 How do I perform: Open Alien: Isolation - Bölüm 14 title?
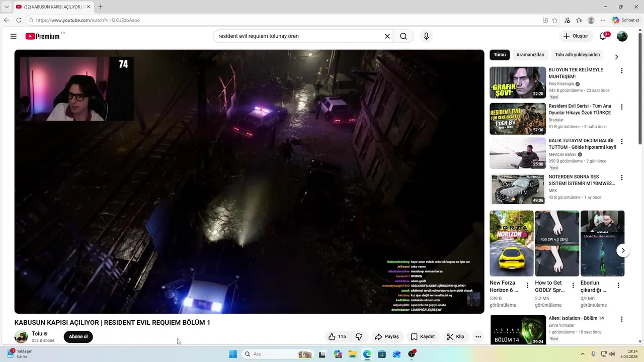576,318
